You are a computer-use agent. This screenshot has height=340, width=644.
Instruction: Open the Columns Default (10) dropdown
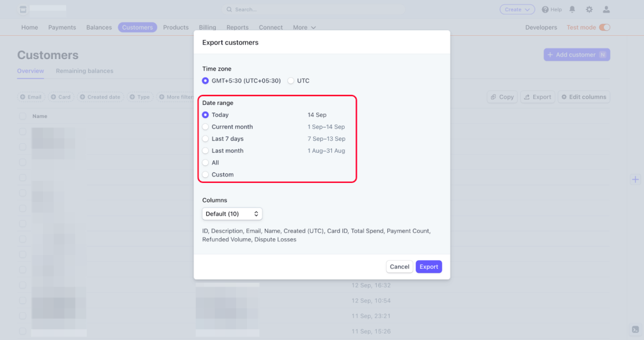pyautogui.click(x=232, y=214)
